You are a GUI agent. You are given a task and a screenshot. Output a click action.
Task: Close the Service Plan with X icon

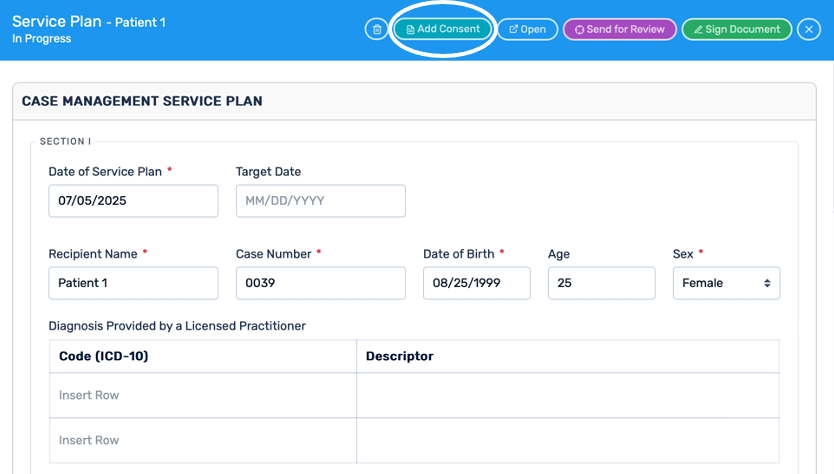click(x=809, y=30)
